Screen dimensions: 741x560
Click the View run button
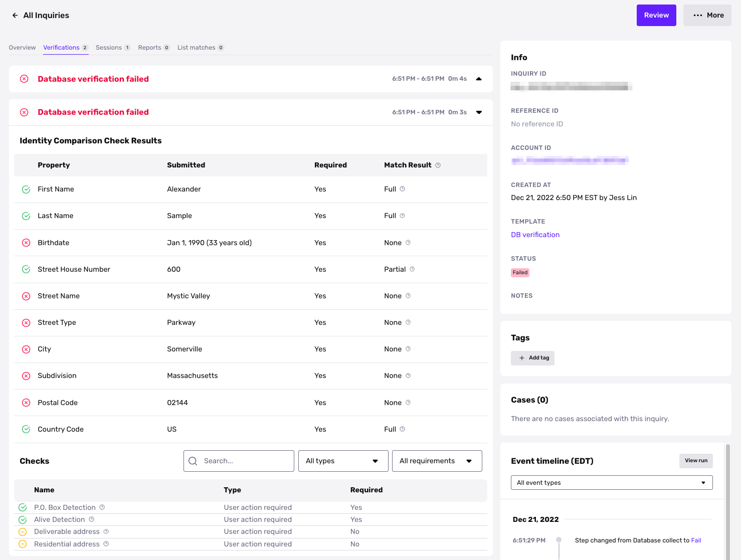(696, 461)
